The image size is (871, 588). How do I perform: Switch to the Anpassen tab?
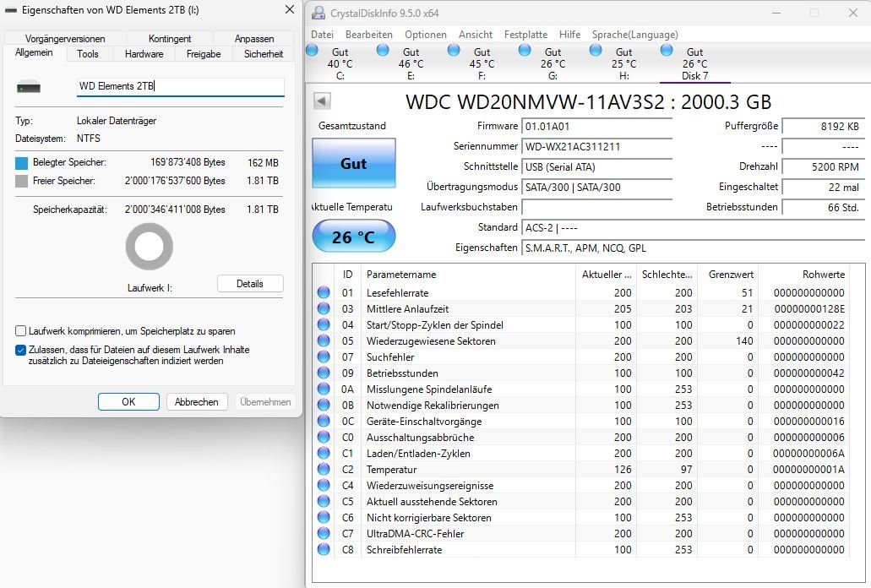[253, 39]
